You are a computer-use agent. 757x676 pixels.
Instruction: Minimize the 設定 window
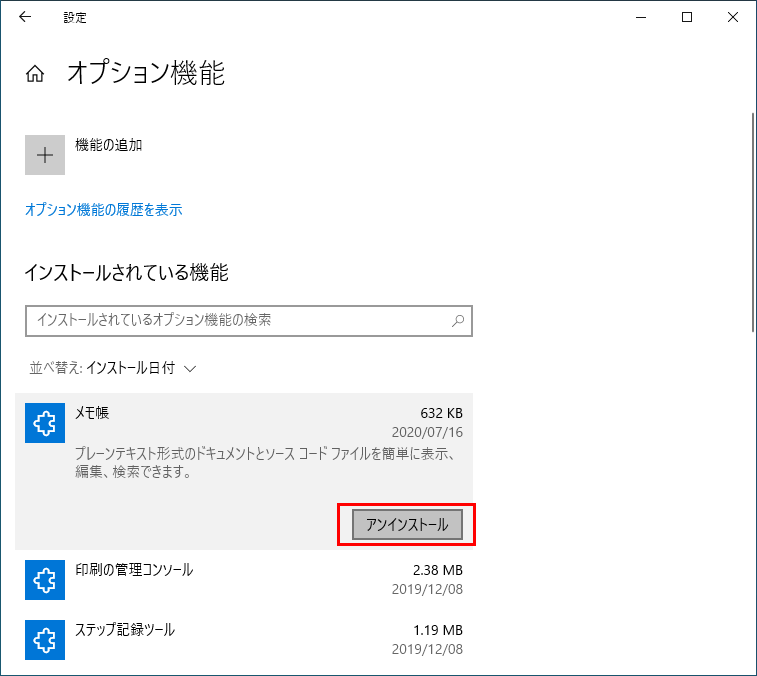[641, 17]
